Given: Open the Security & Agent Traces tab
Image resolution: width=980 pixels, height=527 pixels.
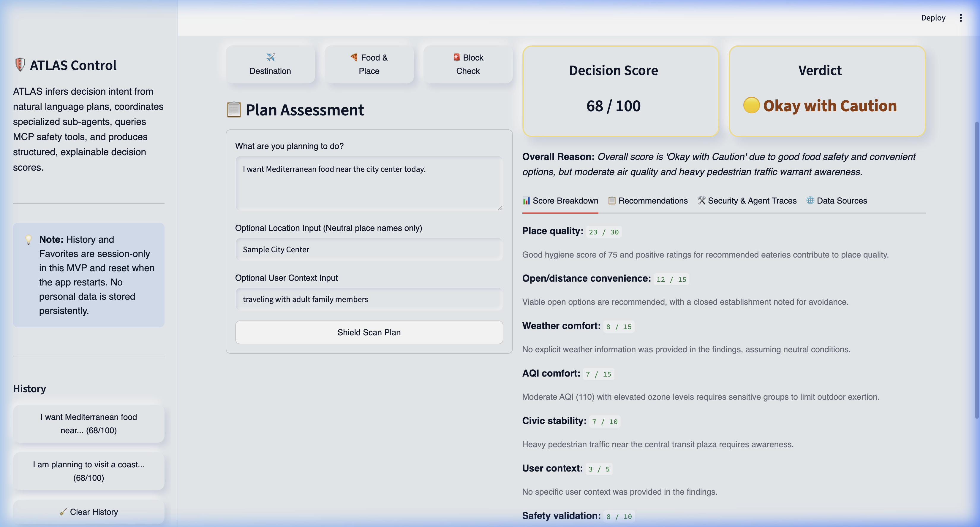Looking at the screenshot, I should pos(747,201).
